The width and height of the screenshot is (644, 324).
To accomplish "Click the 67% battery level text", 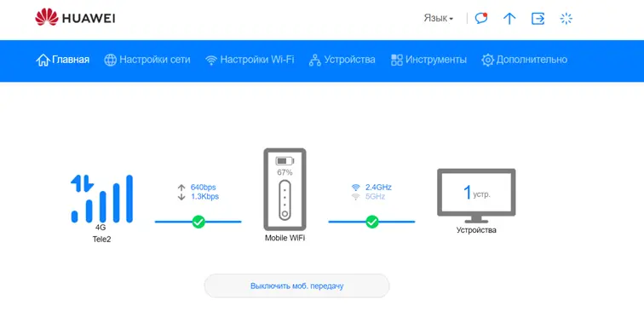I will click(285, 172).
